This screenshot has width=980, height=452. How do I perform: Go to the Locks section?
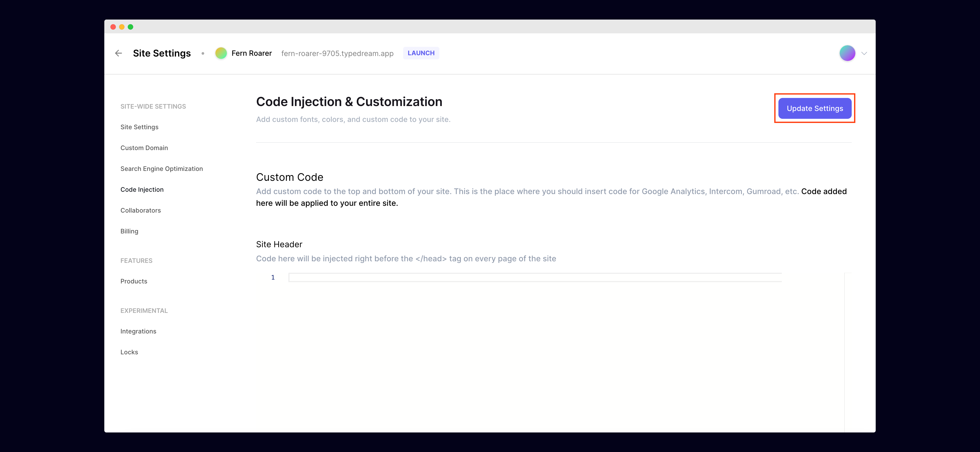129,352
